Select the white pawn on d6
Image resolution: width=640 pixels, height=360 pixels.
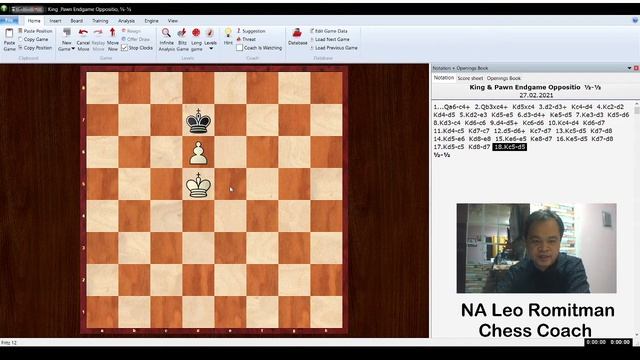click(198, 153)
